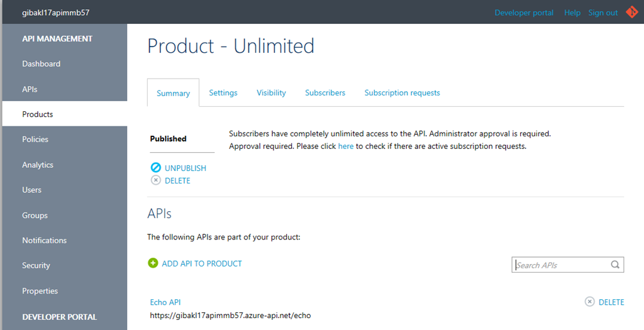Click the orange diamond logo icon
Image resolution: width=644 pixels, height=330 pixels.
click(x=631, y=13)
